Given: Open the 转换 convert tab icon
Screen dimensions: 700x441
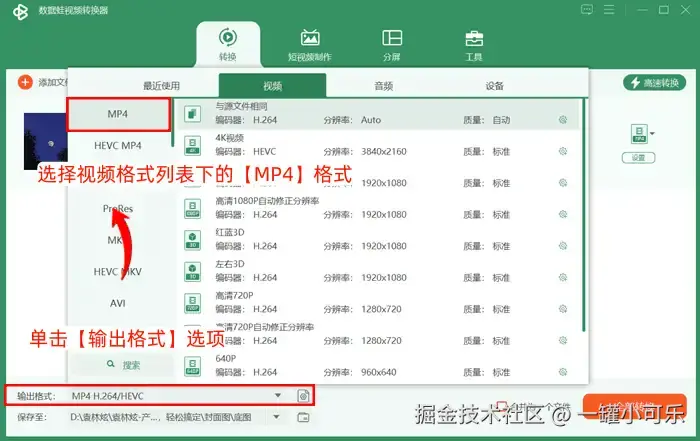Looking at the screenshot, I should (x=228, y=37).
